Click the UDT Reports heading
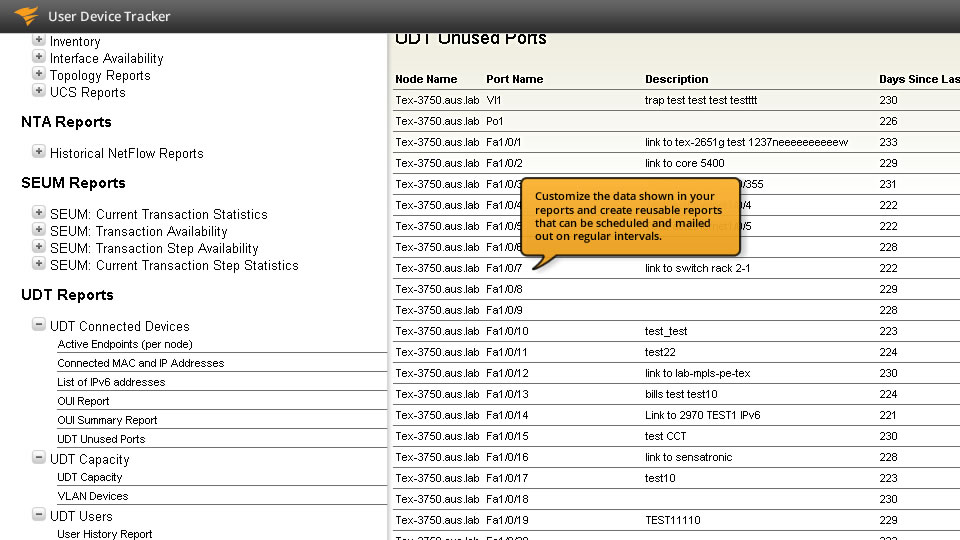This screenshot has width=960, height=540. 67,295
